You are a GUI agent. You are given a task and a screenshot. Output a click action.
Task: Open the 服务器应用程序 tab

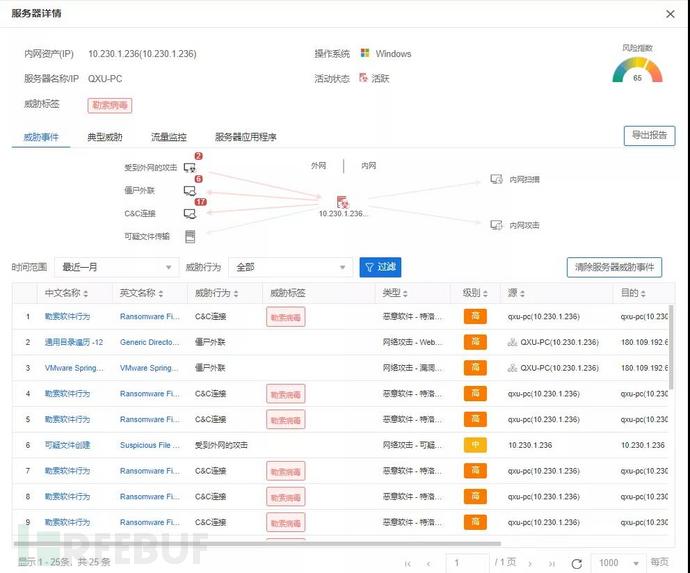[x=245, y=137]
